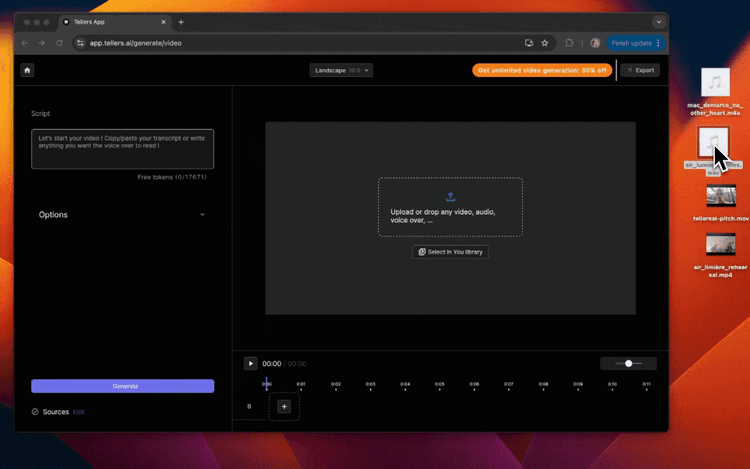Viewport: 750px width, 469px height.
Task: Open the Chrome three-dot menu
Action: click(658, 43)
